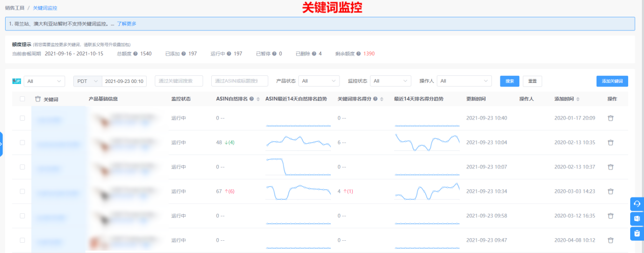
Task: Click the customer service headset icon
Action: (x=637, y=204)
